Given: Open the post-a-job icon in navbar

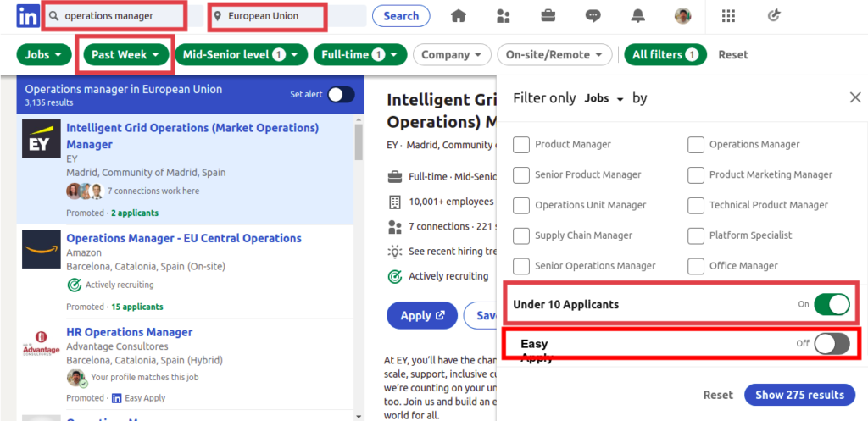Looking at the screenshot, I should [774, 16].
